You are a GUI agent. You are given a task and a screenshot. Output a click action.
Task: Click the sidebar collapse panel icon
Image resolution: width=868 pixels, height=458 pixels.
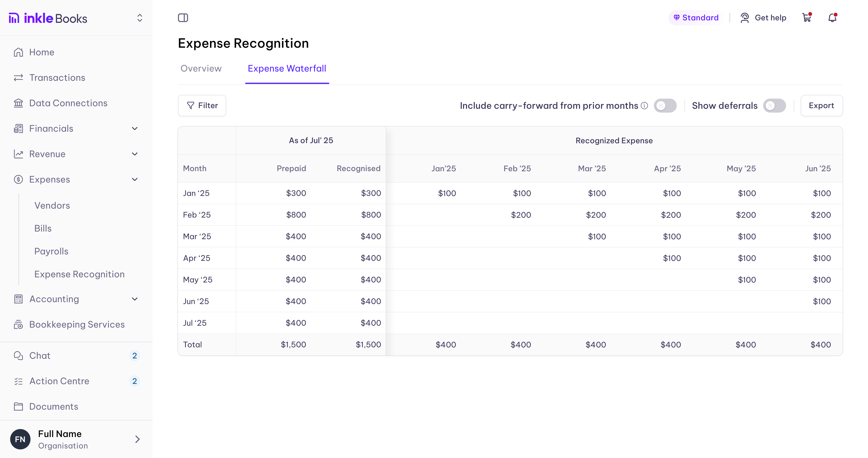[x=183, y=17]
